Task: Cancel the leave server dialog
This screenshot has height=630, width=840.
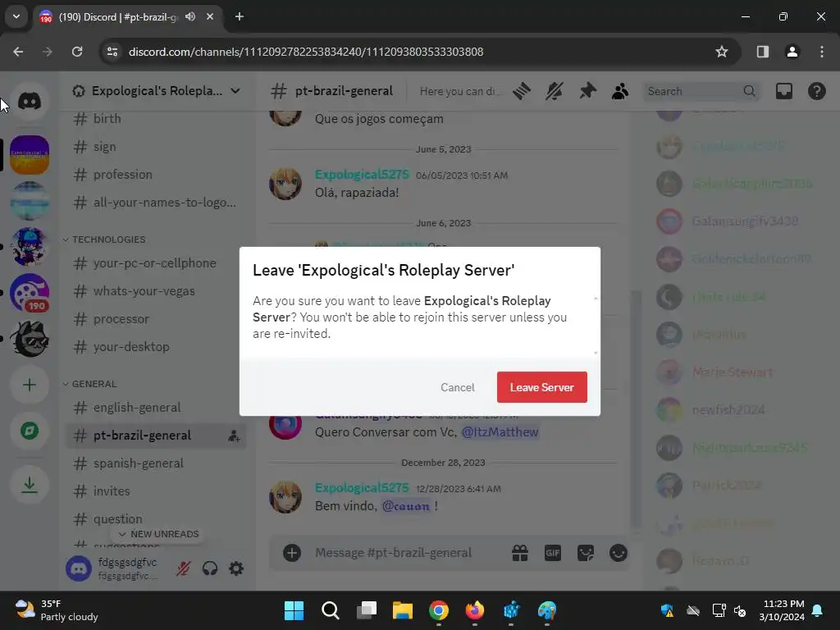Action: (x=458, y=387)
